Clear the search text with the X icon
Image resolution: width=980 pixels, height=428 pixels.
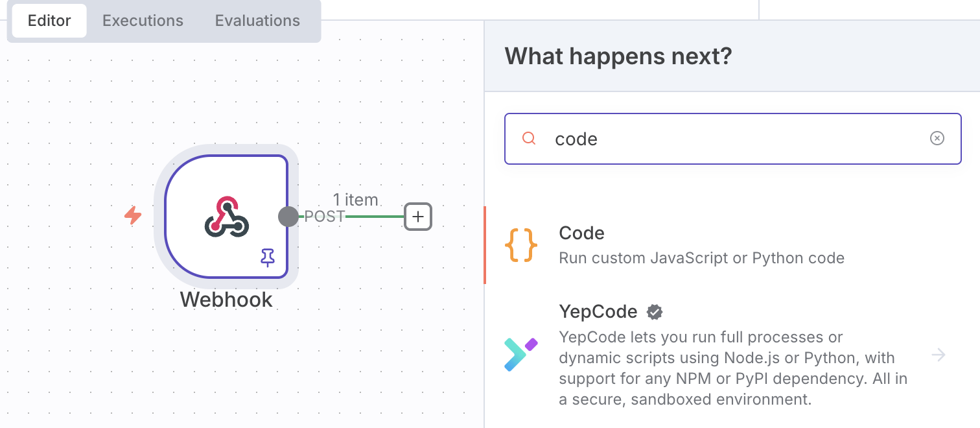pyautogui.click(x=937, y=139)
